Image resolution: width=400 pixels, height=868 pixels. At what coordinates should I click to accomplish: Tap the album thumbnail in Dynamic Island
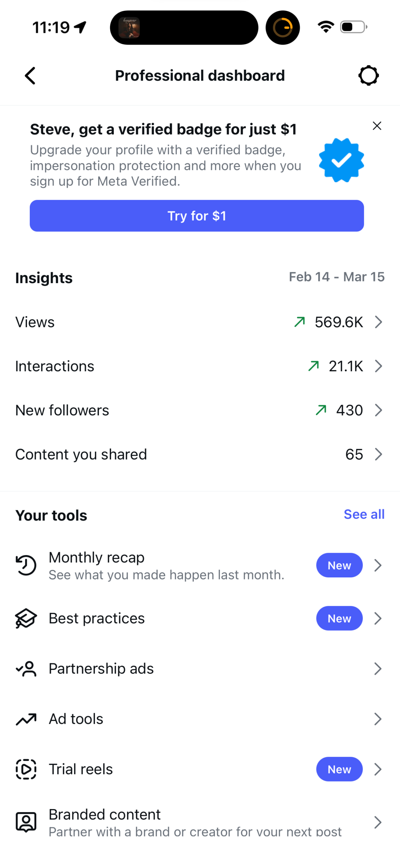[129, 27]
